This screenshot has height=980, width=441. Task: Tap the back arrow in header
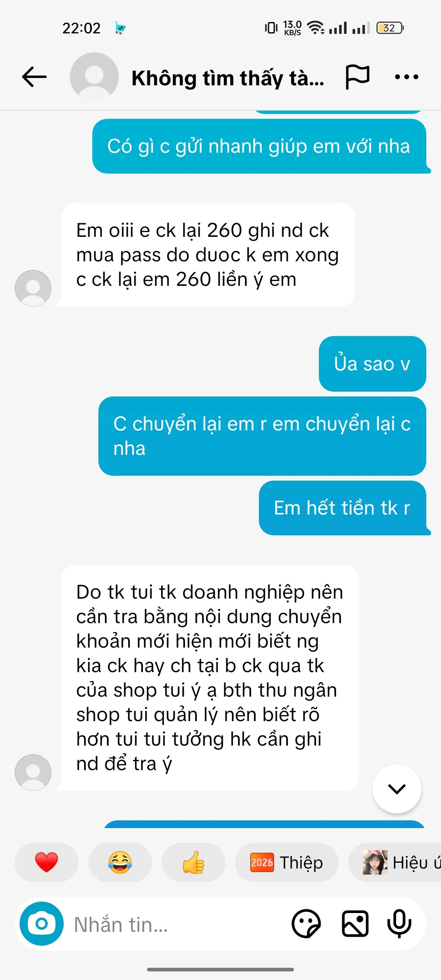pyautogui.click(x=34, y=77)
